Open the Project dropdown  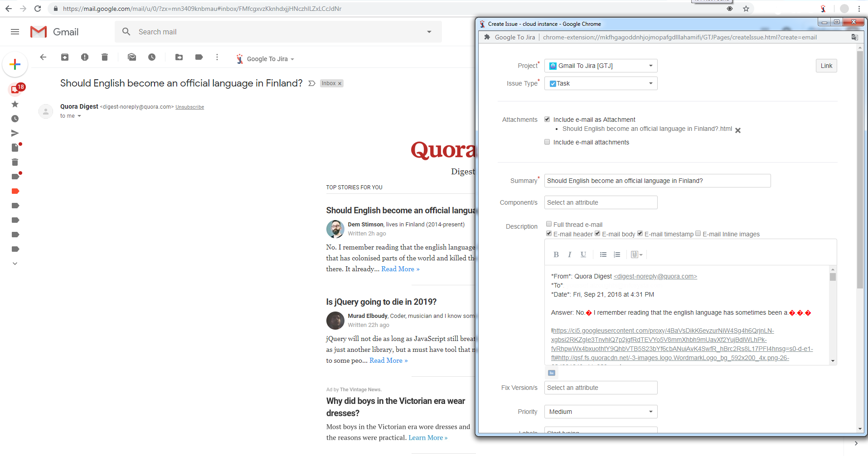coord(601,66)
